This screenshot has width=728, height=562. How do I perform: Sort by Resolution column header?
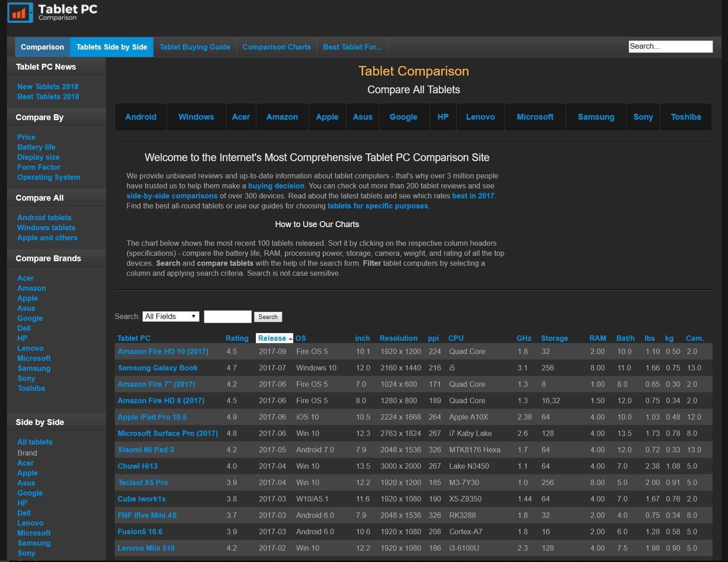coord(398,338)
